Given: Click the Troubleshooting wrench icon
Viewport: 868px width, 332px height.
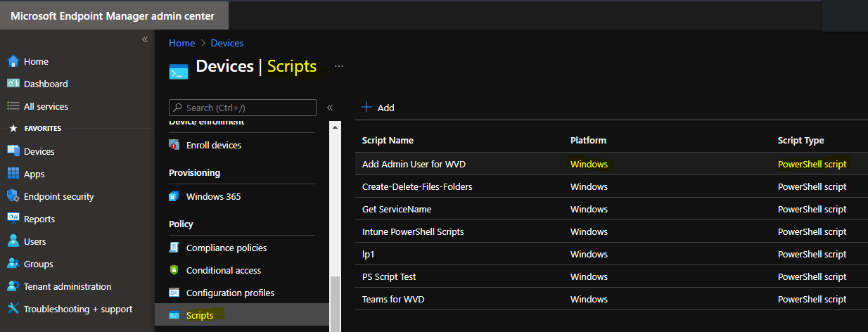Looking at the screenshot, I should [13, 309].
